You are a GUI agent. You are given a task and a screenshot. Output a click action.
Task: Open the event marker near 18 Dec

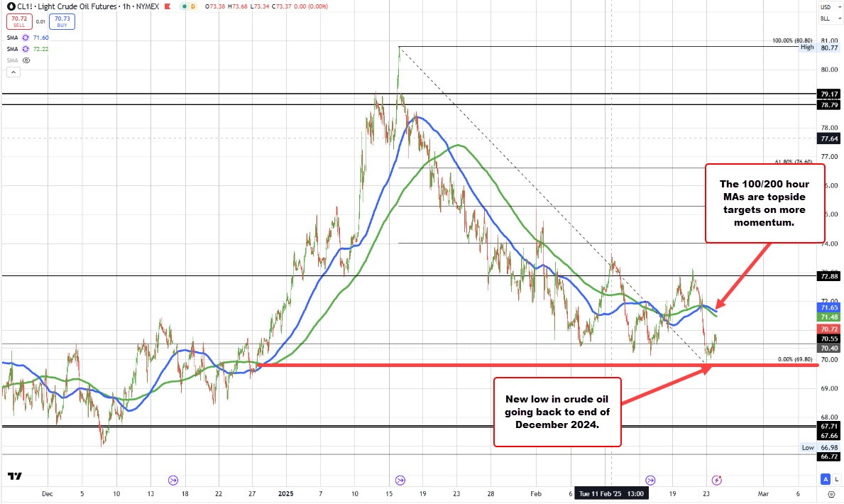pos(172,480)
